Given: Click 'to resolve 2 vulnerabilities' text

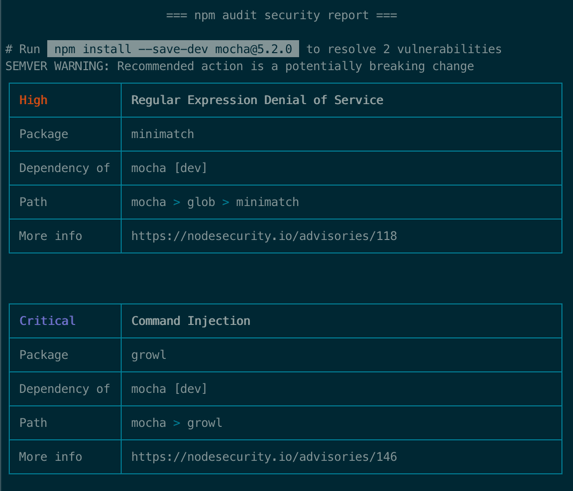Looking at the screenshot, I should pyautogui.click(x=404, y=49).
